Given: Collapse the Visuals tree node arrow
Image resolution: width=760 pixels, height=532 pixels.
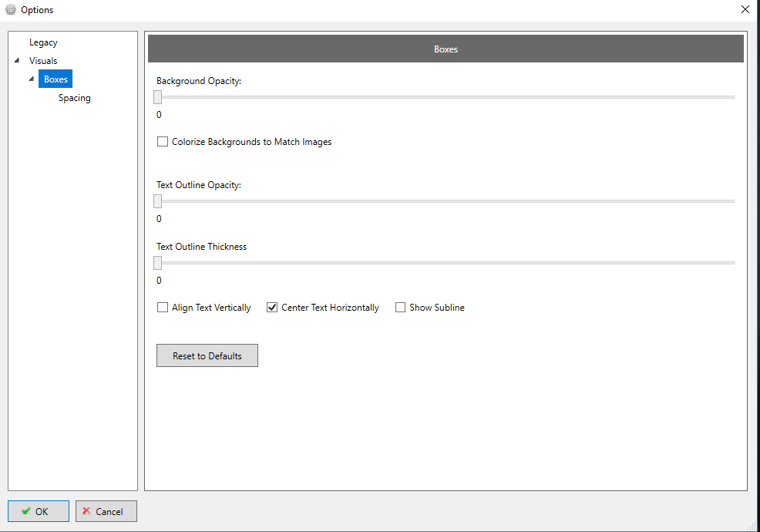Looking at the screenshot, I should (17, 61).
